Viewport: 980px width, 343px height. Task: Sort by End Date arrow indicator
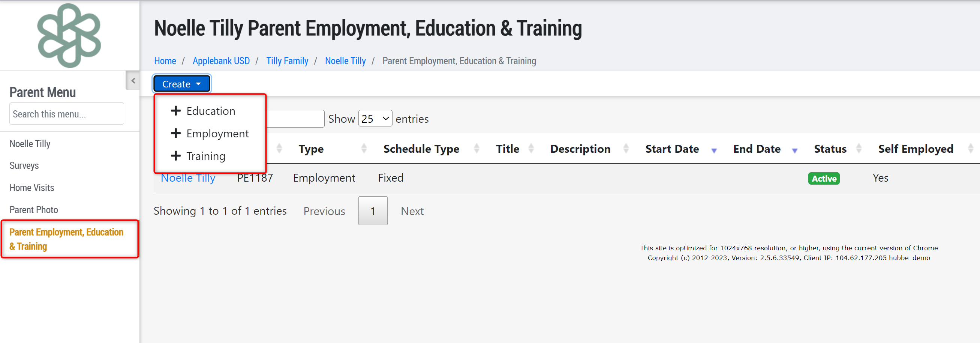click(x=795, y=151)
